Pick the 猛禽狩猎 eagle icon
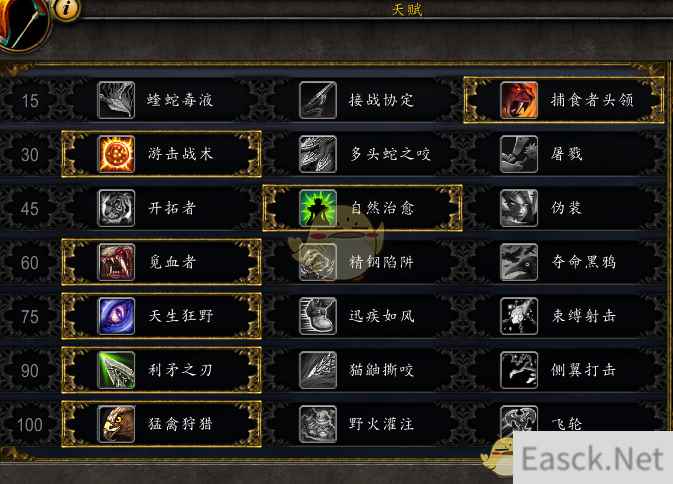The height and width of the screenshot is (484, 673). (x=116, y=424)
